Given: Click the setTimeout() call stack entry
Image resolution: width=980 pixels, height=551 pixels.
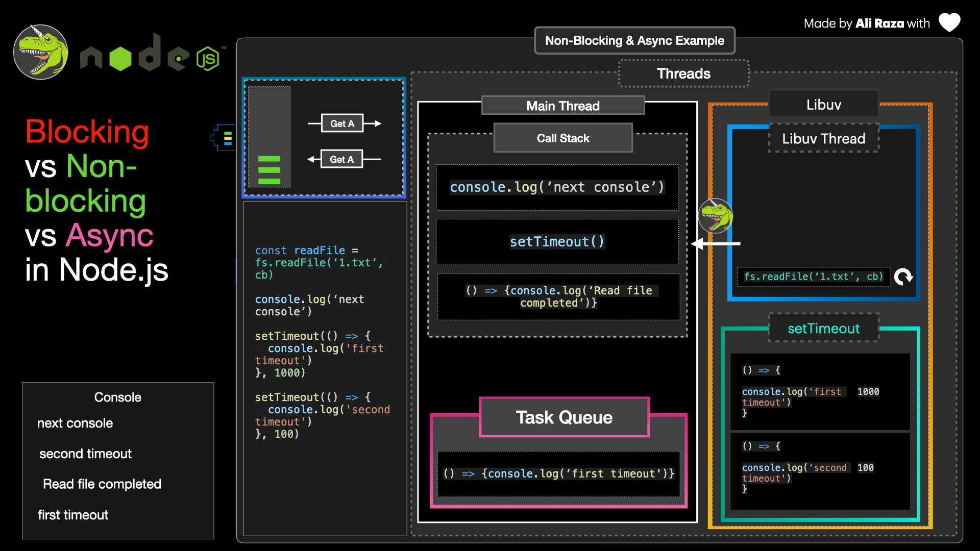Looking at the screenshot, I should [x=557, y=242].
